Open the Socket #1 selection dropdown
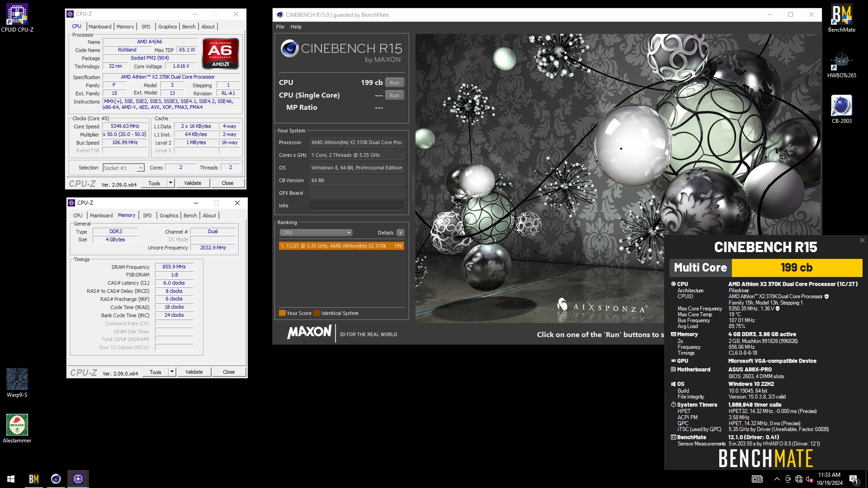 123,168
